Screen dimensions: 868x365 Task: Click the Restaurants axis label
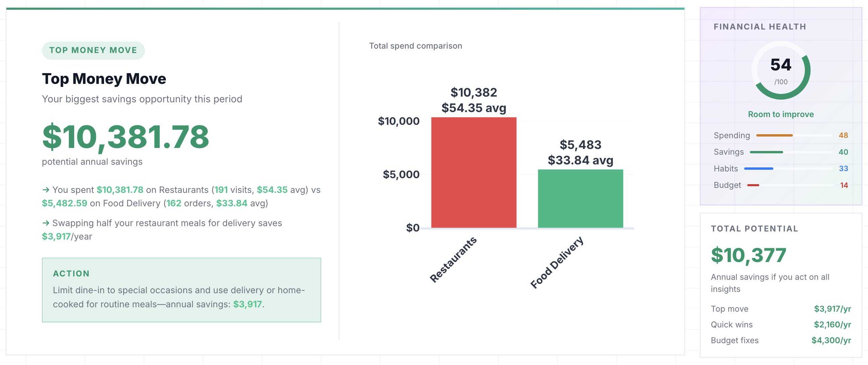point(453,259)
